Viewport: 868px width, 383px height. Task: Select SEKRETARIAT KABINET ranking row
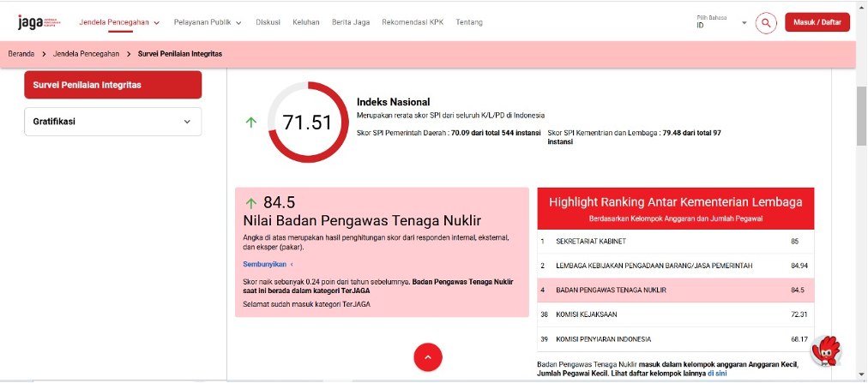pos(675,242)
